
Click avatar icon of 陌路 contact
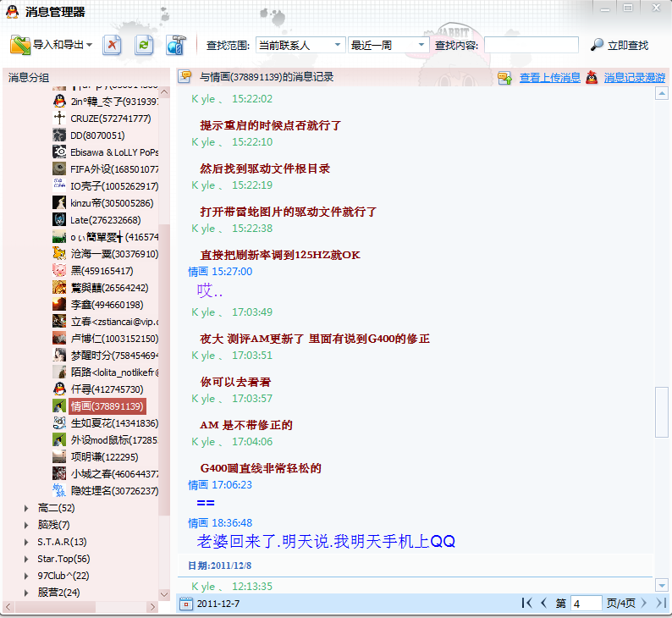click(59, 372)
